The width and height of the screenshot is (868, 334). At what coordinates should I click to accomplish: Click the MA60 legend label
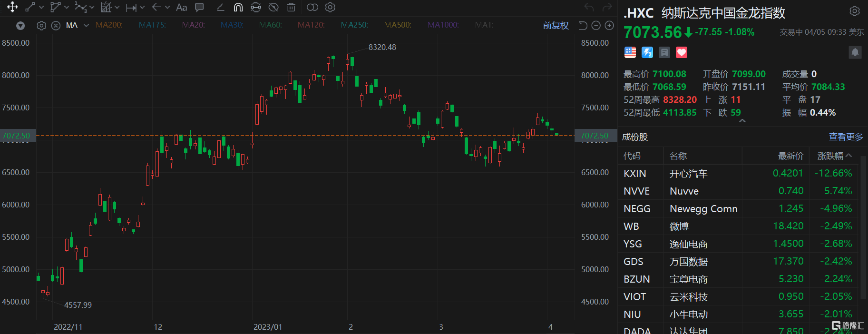pyautogui.click(x=271, y=25)
